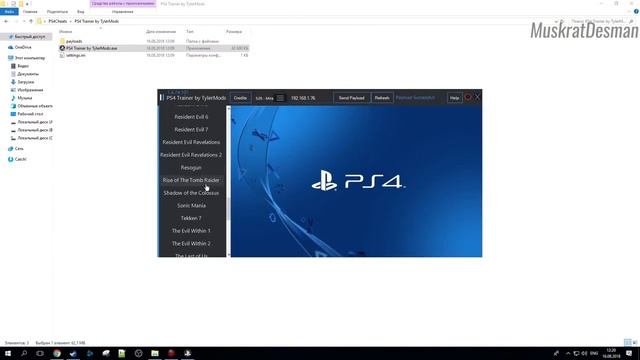Select Resident Evil 7 in the trainer's game list
This screenshot has width=640, height=360.
[x=191, y=129]
